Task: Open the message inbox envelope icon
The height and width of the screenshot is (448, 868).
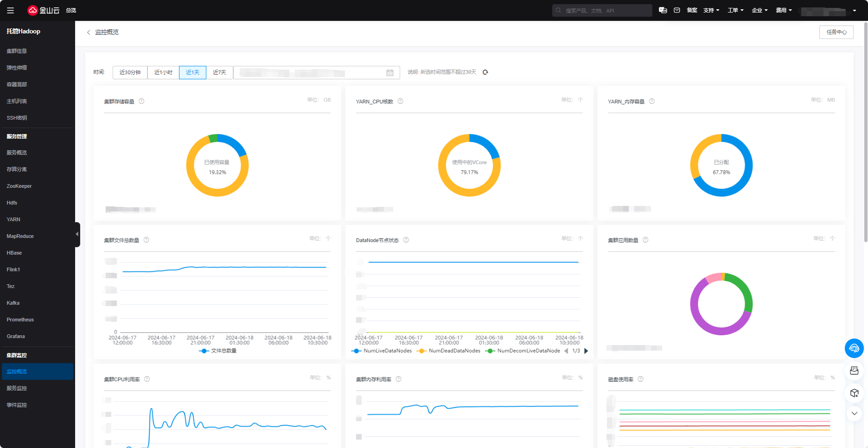Action: (x=677, y=10)
